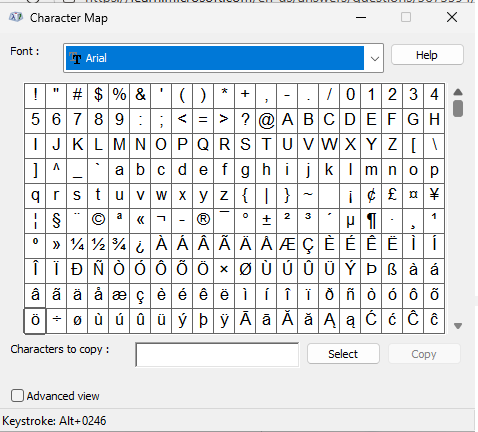Select the registered trademark ® character
Image resolution: width=478 pixels, height=432 pixels.
203,220
